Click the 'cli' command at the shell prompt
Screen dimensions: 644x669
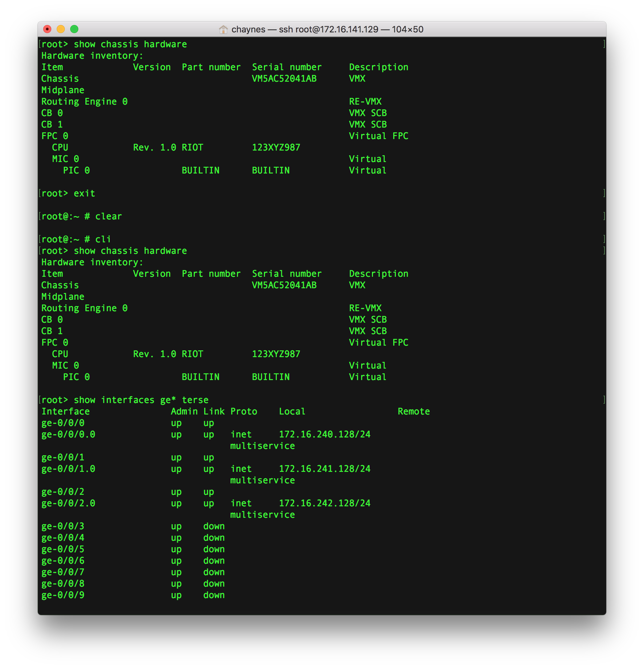tap(103, 239)
